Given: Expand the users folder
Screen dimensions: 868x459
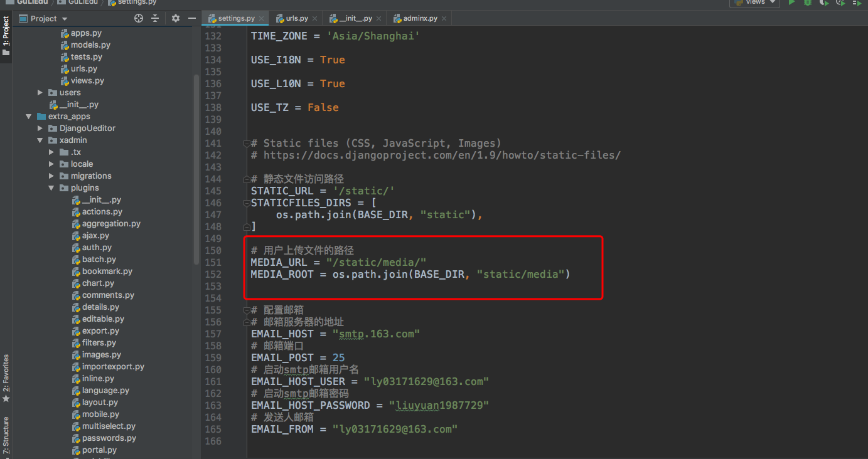Looking at the screenshot, I should coord(41,93).
